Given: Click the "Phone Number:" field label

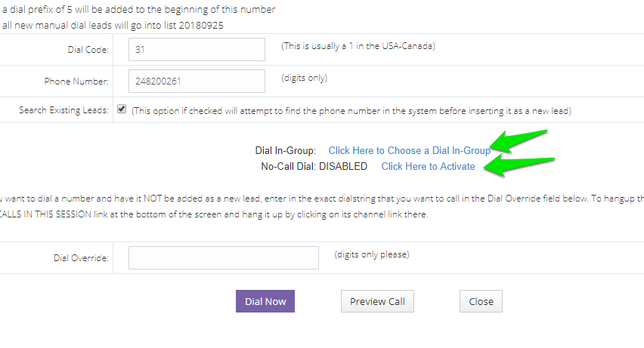Looking at the screenshot, I should coord(76,82).
